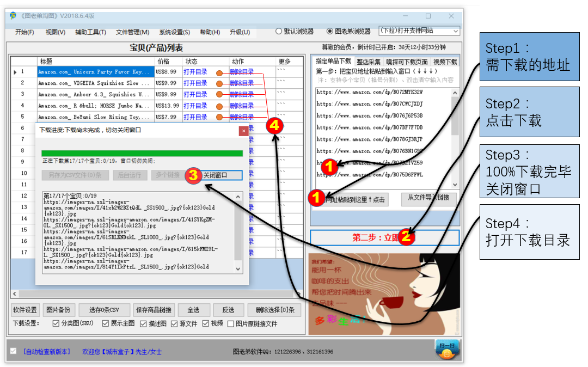Image resolution: width=588 pixels, height=367 pixels.
Task: Click the 图片备份 button
Action: click(x=58, y=310)
